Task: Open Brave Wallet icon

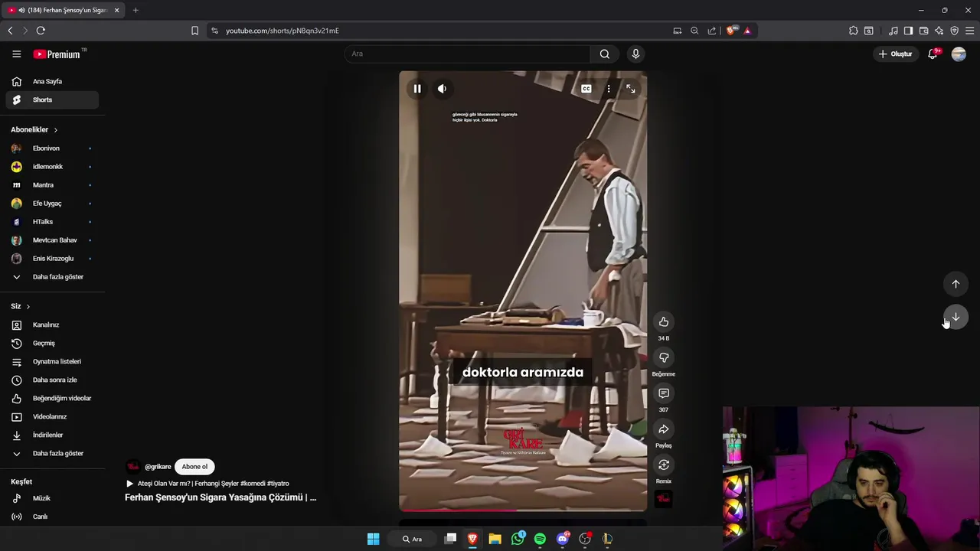Action: [x=923, y=31]
